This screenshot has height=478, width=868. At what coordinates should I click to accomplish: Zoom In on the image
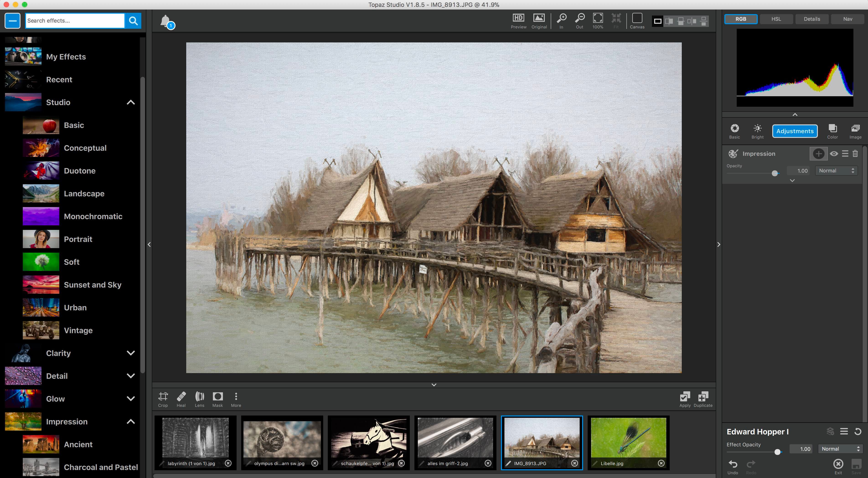(561, 21)
